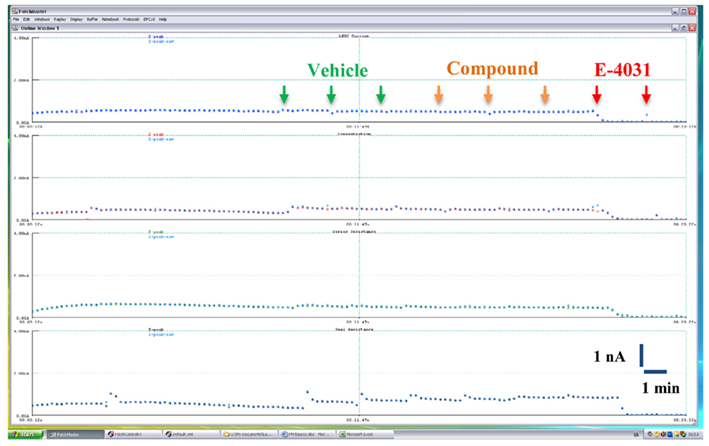Open the Edit menu
Screen dimensions: 709x446
[26, 19]
